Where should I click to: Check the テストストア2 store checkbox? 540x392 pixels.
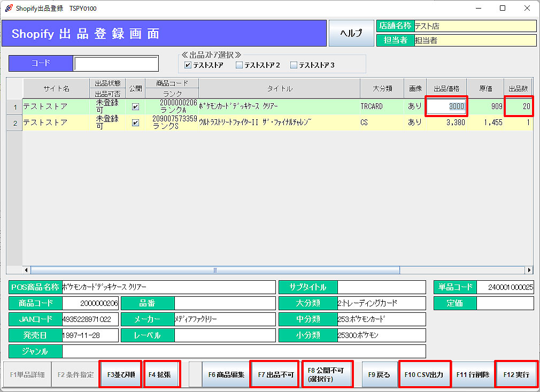(x=240, y=65)
